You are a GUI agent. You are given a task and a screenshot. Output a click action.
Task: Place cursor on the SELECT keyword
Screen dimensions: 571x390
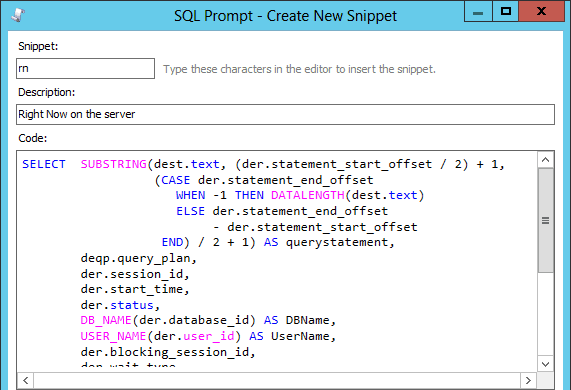coord(44,164)
